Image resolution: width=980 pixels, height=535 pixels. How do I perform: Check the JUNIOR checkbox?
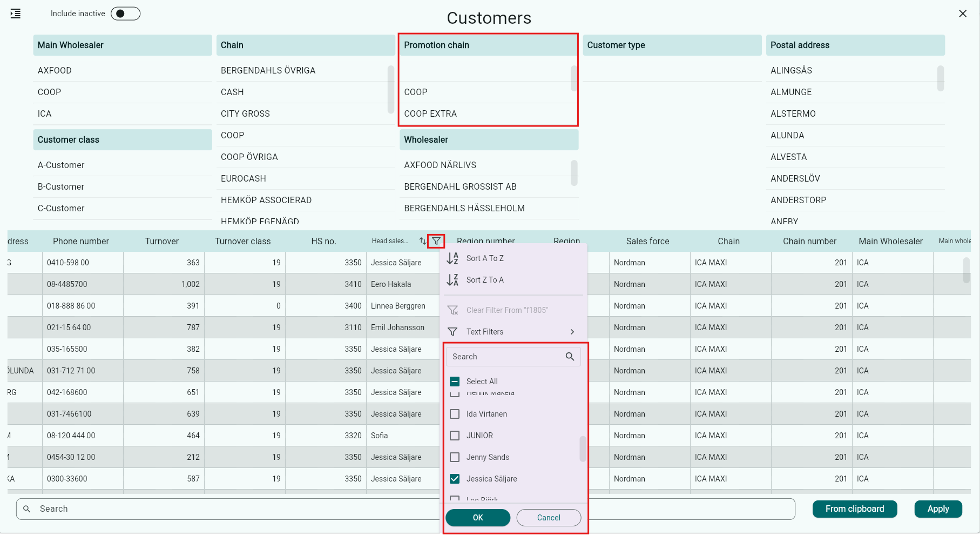tap(455, 436)
